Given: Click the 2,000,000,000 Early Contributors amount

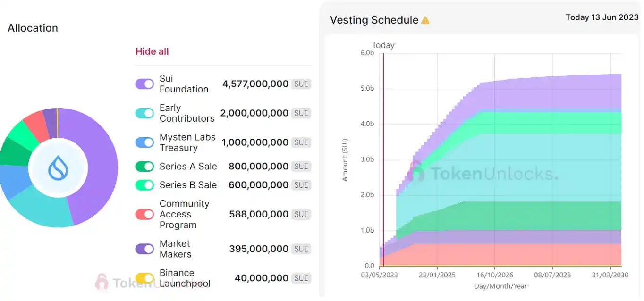Looking at the screenshot, I should pos(254,113).
